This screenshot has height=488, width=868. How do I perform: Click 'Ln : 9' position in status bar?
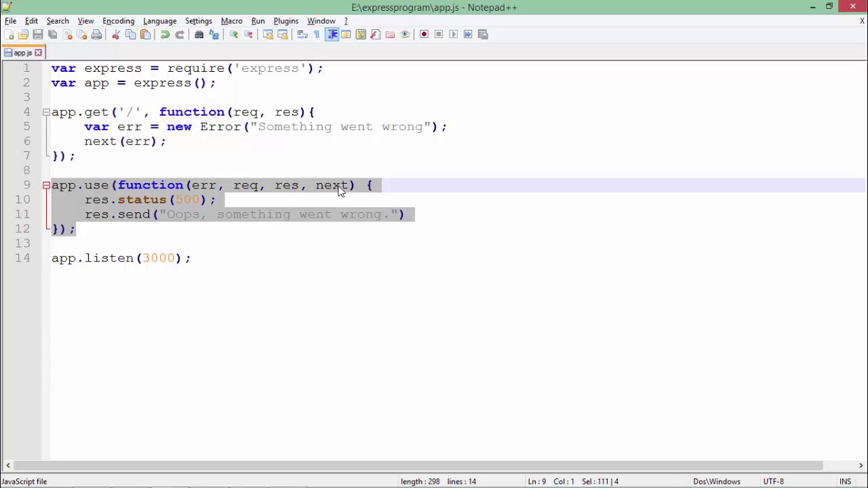tap(537, 481)
